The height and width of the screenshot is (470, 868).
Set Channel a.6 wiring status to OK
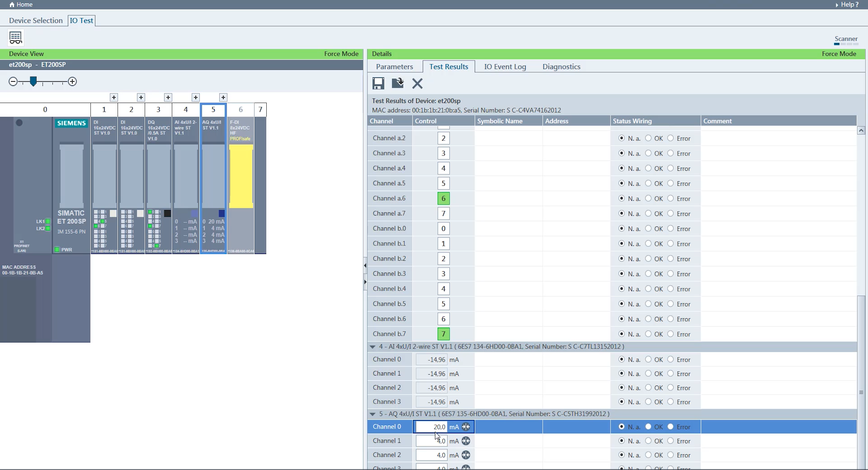(x=648, y=198)
